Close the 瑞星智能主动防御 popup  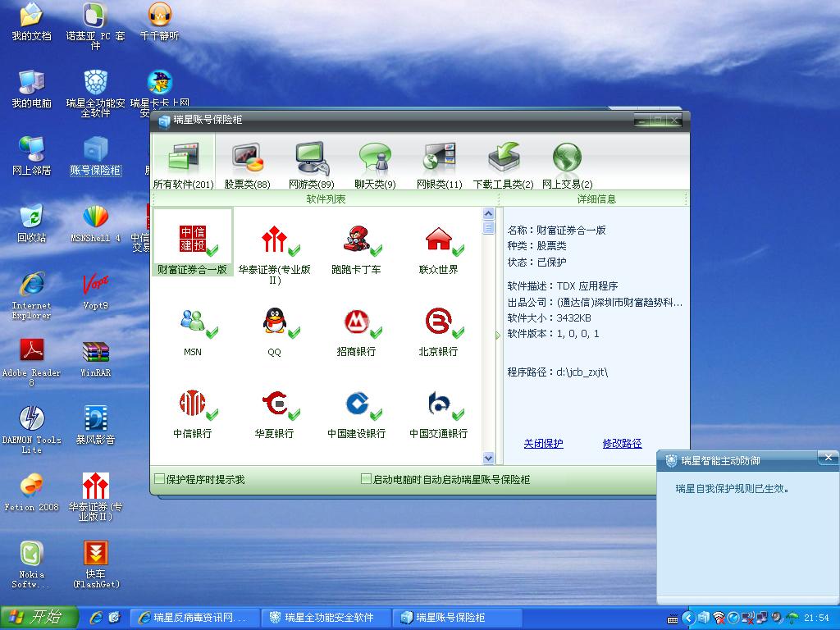tap(829, 458)
